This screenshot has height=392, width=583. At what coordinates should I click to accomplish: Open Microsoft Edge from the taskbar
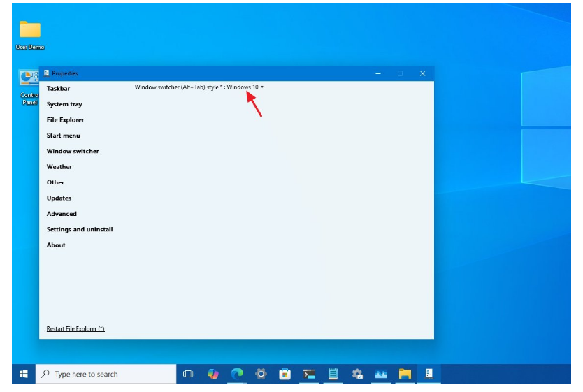click(237, 374)
